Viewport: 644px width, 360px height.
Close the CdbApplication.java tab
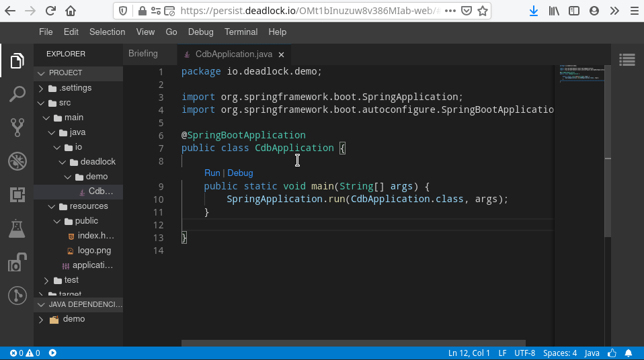click(282, 54)
